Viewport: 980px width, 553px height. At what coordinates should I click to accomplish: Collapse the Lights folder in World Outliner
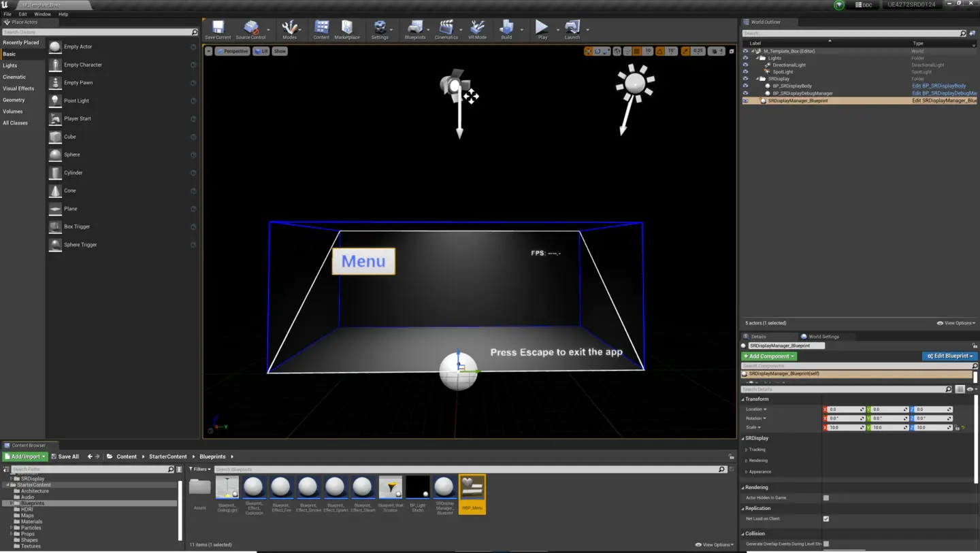pyautogui.click(x=757, y=57)
